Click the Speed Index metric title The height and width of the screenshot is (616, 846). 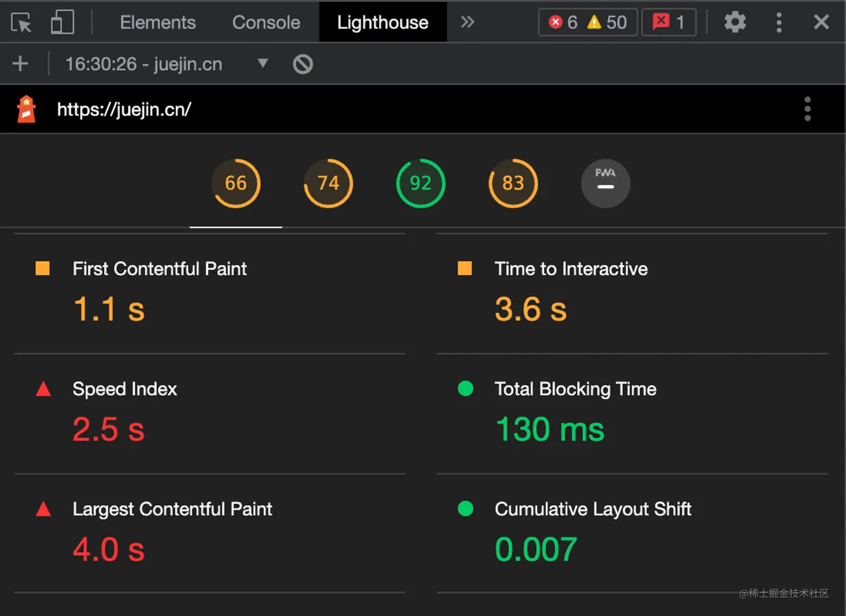125,389
